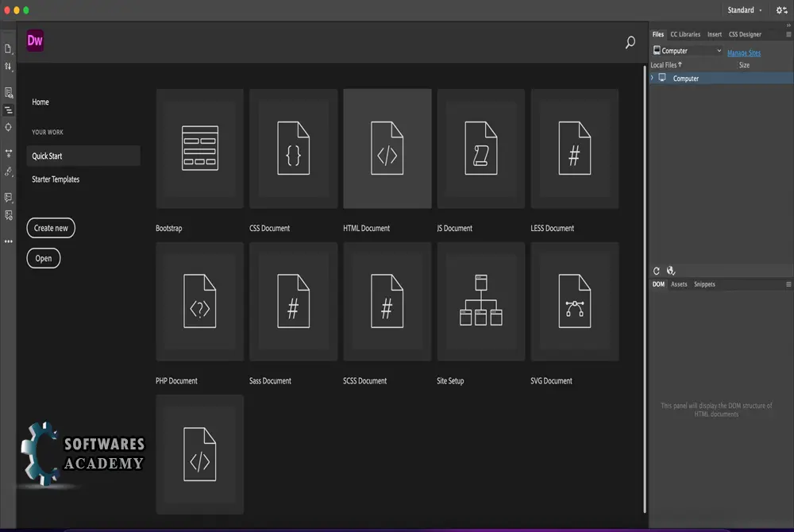Switch to the CSS Designer tab
The image size is (794, 532).
coord(745,34)
